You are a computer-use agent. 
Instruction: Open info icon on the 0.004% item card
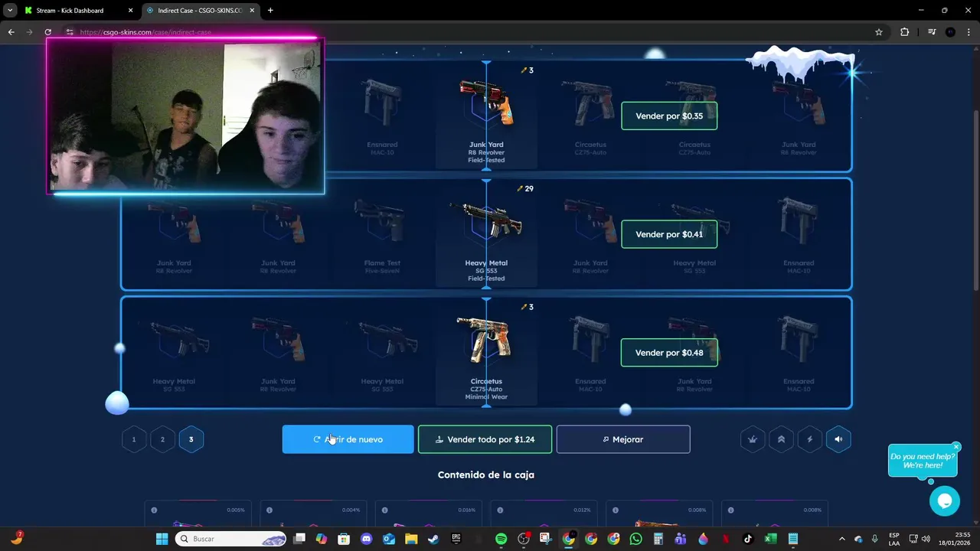pyautogui.click(x=269, y=510)
